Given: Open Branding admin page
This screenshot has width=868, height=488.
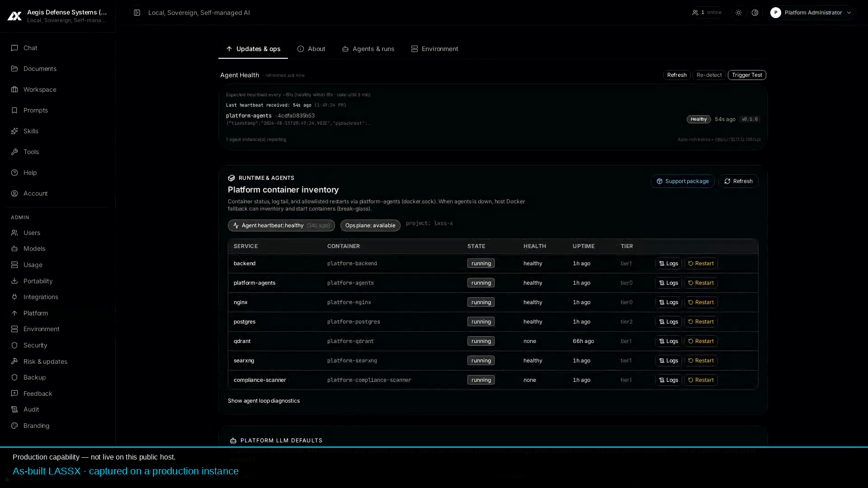Looking at the screenshot, I should [x=57, y=426].
